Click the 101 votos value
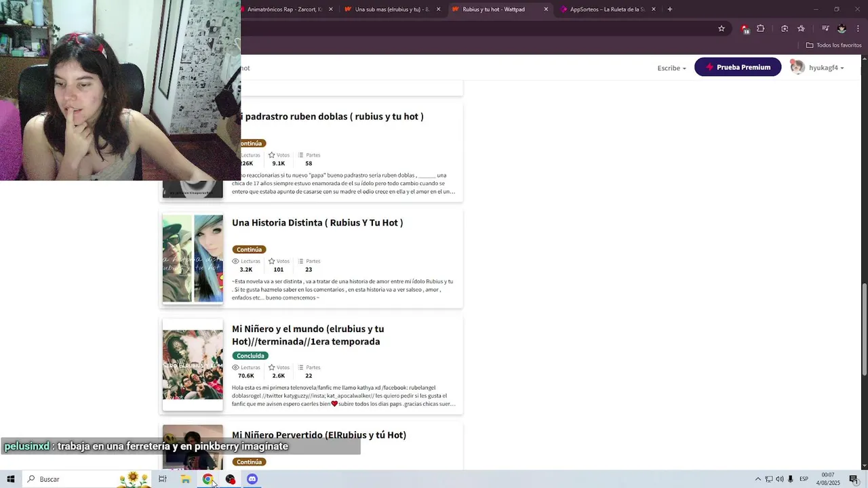Image resolution: width=868 pixels, height=488 pixels. click(279, 270)
